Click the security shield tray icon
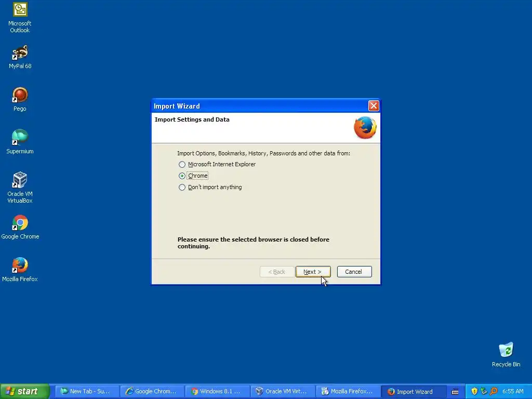This screenshot has width=532, height=399. tap(474, 391)
